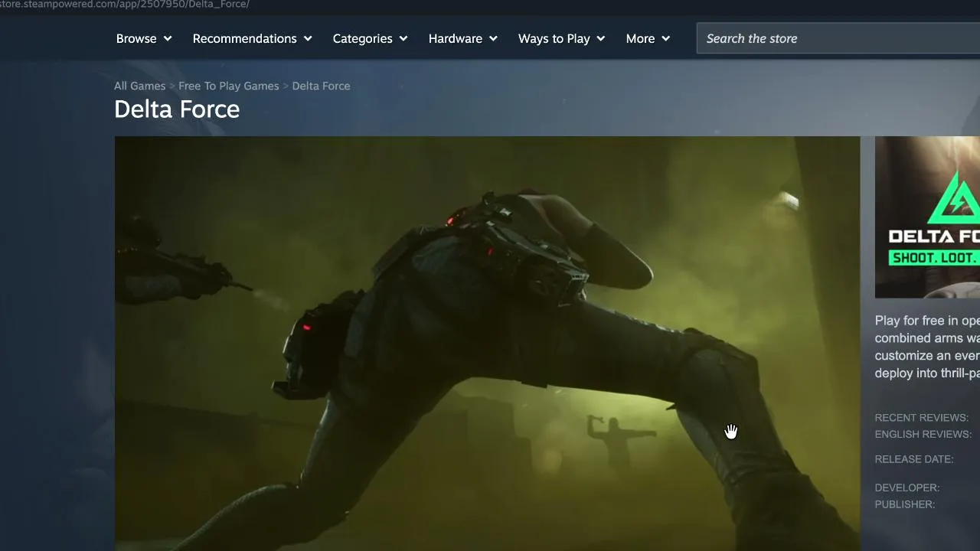This screenshot has height=551, width=980.
Task: Expand the Ways to Play dropdown chevron
Action: coord(601,38)
